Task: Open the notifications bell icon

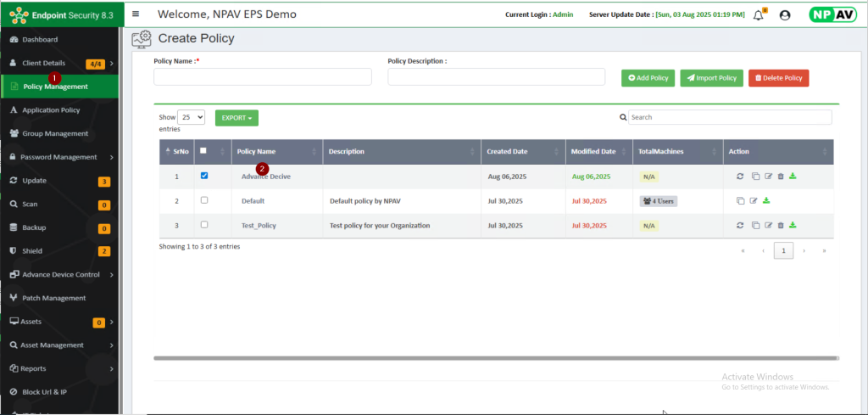Action: pos(758,15)
